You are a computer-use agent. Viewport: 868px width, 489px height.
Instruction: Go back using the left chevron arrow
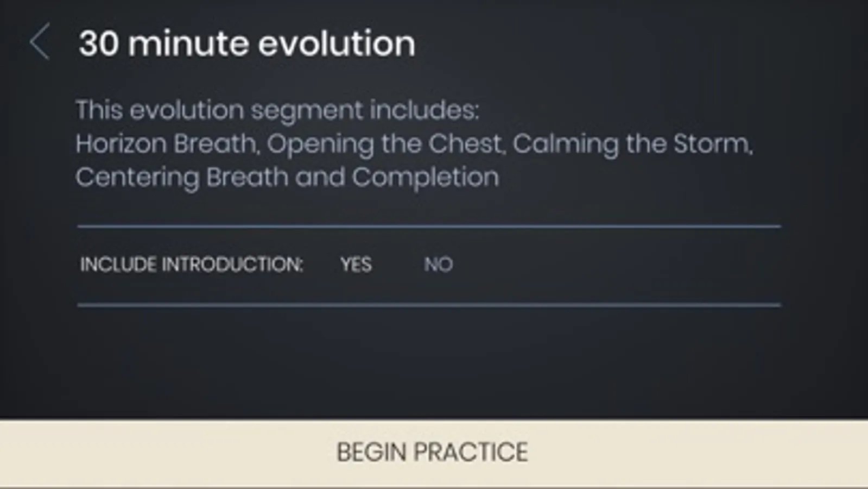click(40, 41)
